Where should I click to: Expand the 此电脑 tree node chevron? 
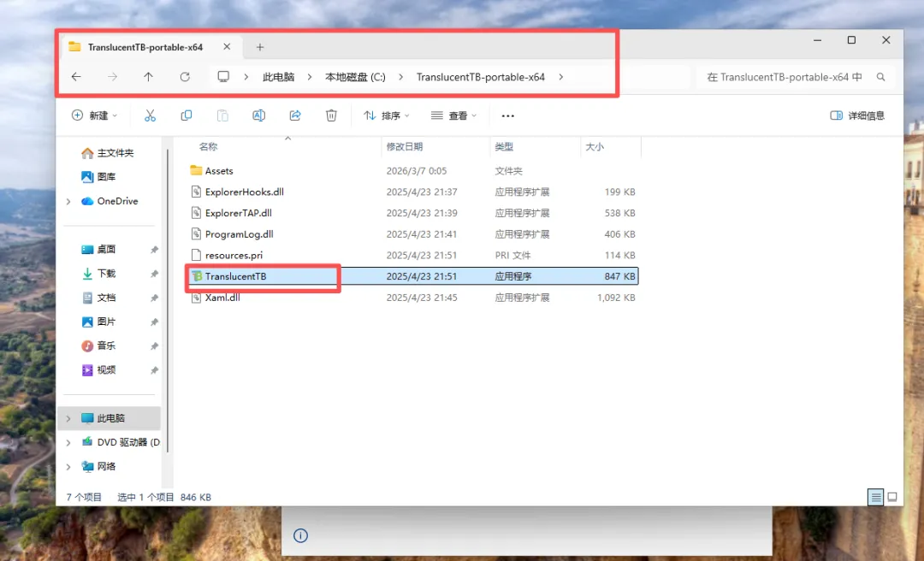[68, 418]
